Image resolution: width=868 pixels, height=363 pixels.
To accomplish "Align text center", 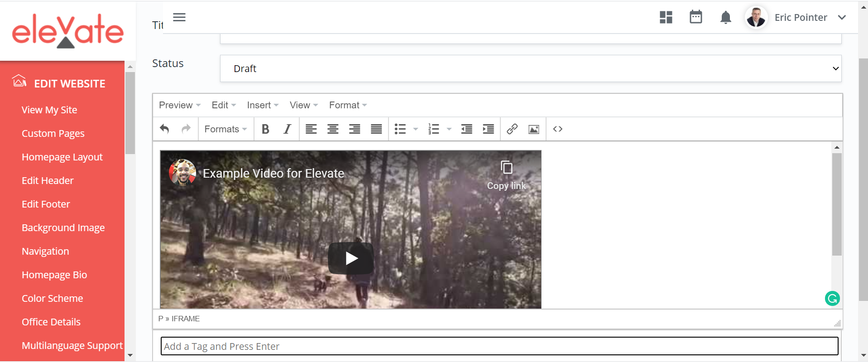I will (333, 129).
